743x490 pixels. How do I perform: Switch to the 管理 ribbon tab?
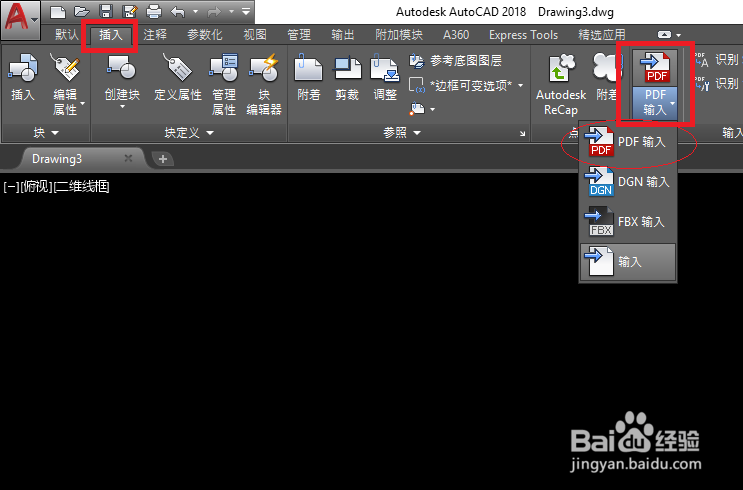tap(299, 35)
